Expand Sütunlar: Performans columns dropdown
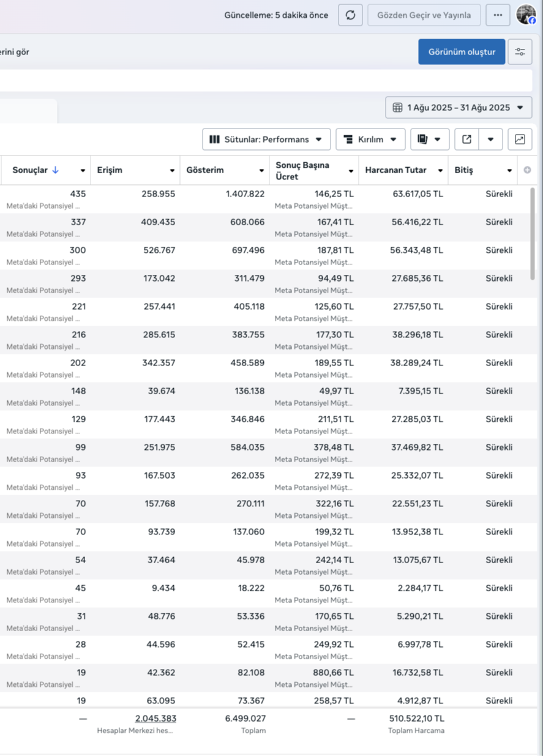 266,140
